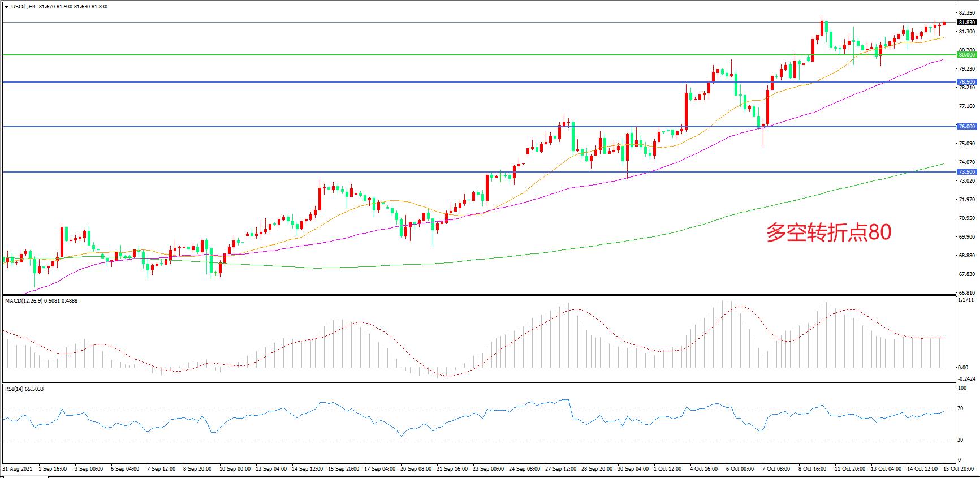Click the RSI(14) indicator label
The width and height of the screenshot is (980, 478).
[x=24, y=389]
